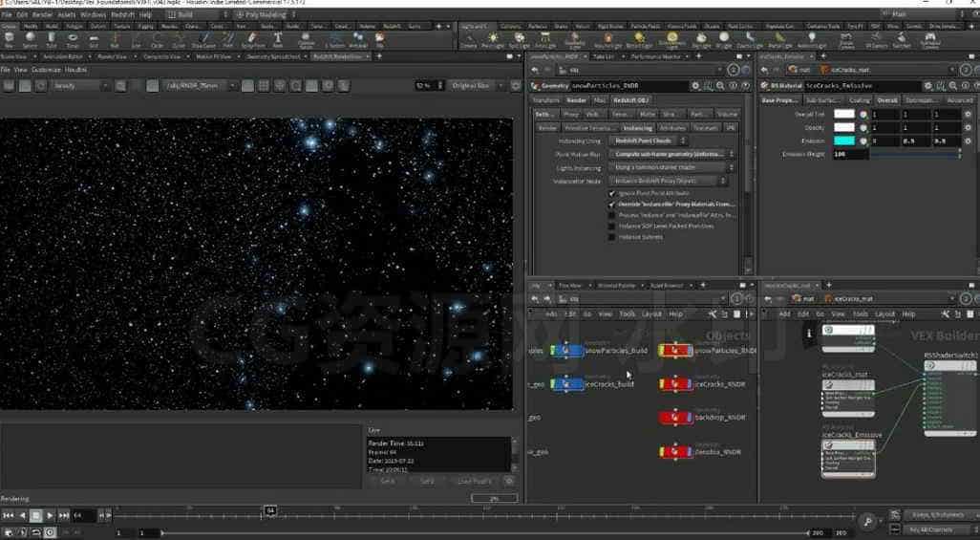Image resolution: width=980 pixels, height=540 pixels.
Task: Open gear menu of snowParticles_RNDR parameters
Action: (x=695, y=86)
